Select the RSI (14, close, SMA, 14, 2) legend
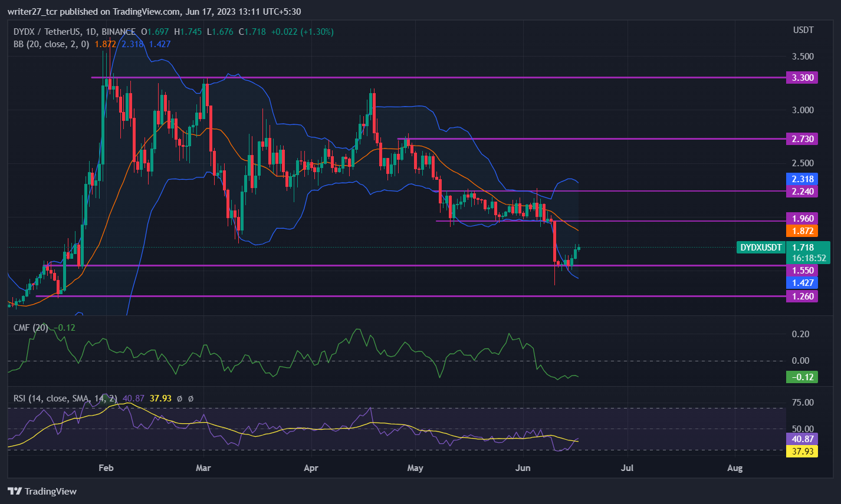 click(65, 398)
